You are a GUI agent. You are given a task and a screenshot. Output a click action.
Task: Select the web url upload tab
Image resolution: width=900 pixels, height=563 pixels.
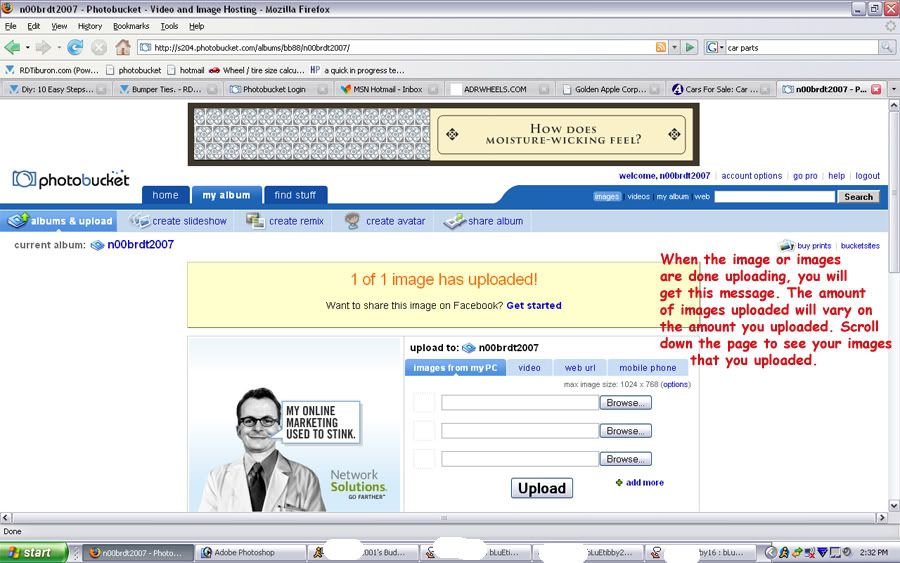pyautogui.click(x=579, y=368)
